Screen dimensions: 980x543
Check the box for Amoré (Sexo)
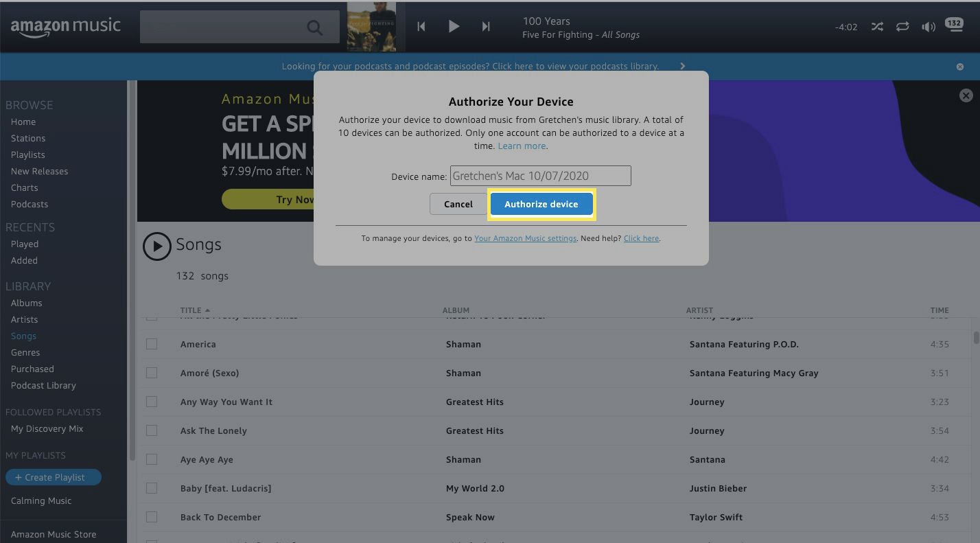152,373
